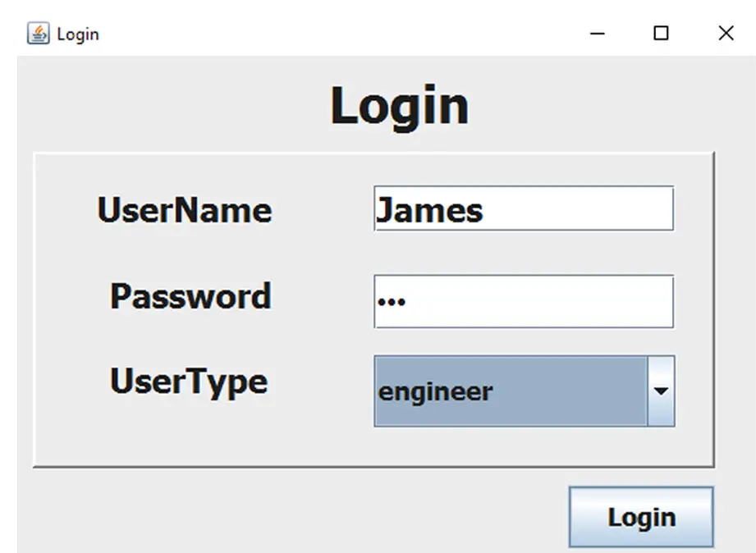Screen dimensions: 756x553
Task: Click the Password label
Action: 190,298
